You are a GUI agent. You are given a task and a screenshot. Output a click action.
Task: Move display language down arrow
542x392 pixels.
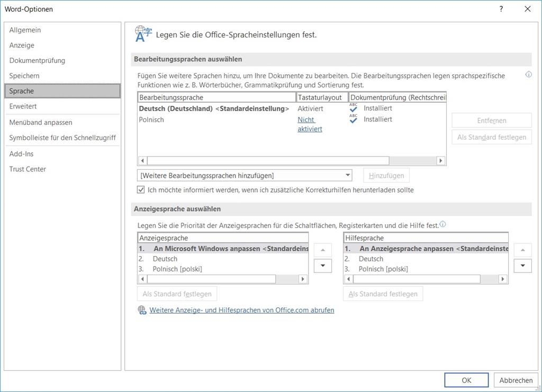322,266
